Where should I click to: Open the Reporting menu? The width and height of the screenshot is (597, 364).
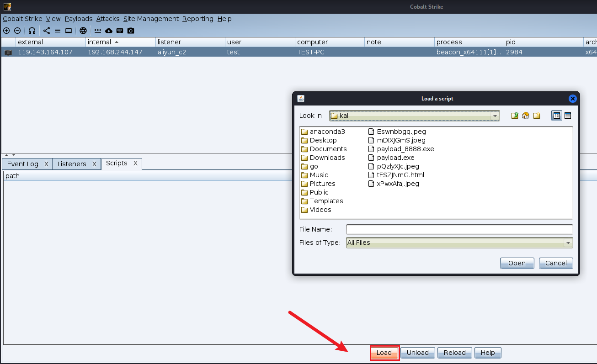(197, 19)
